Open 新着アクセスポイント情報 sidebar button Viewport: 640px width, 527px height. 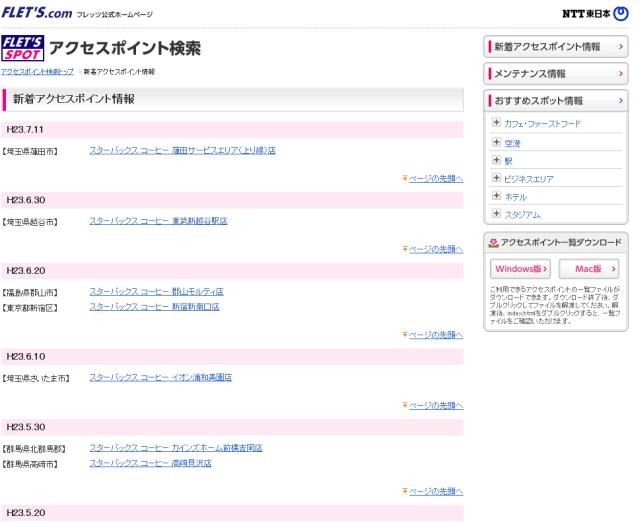pos(556,47)
